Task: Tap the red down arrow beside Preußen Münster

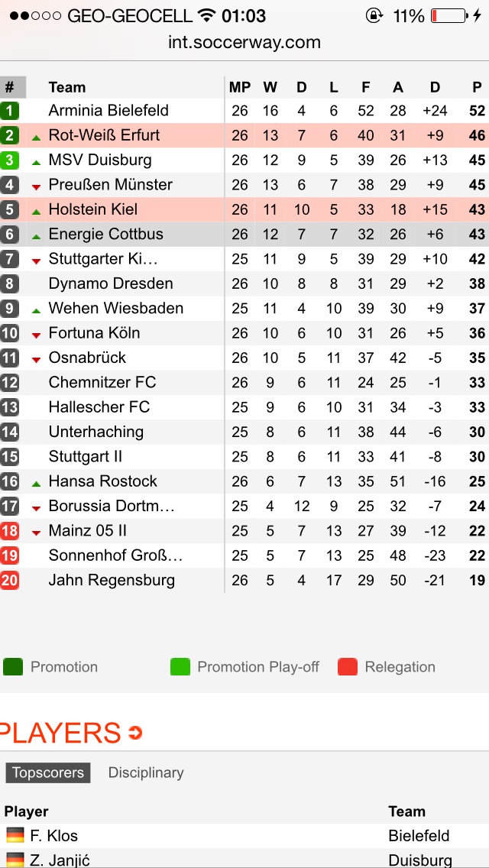Action: click(36, 187)
